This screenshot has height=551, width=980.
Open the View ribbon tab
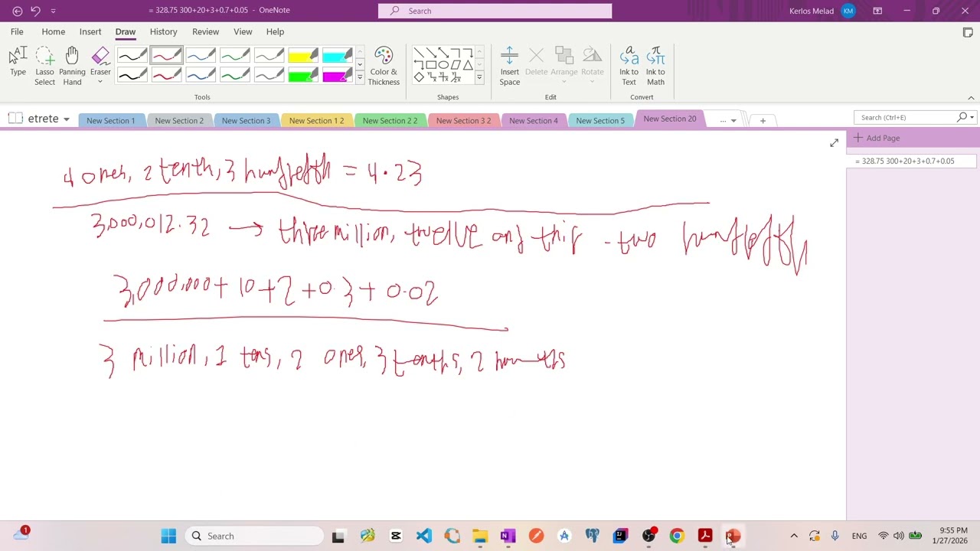[243, 32]
